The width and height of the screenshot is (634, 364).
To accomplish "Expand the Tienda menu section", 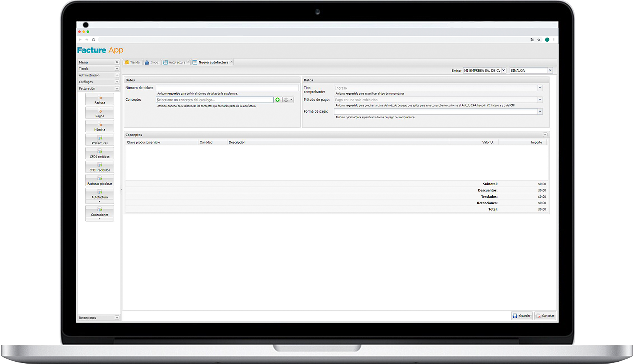I will point(117,69).
